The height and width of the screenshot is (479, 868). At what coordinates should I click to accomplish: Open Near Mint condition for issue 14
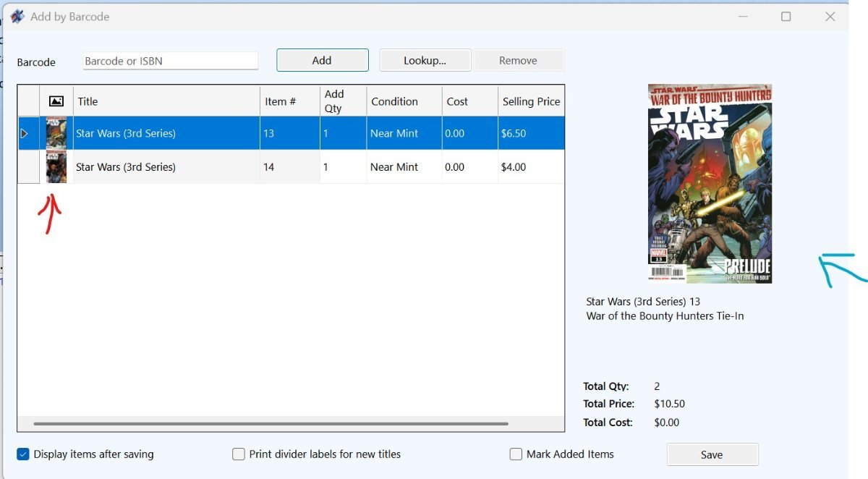[404, 167]
